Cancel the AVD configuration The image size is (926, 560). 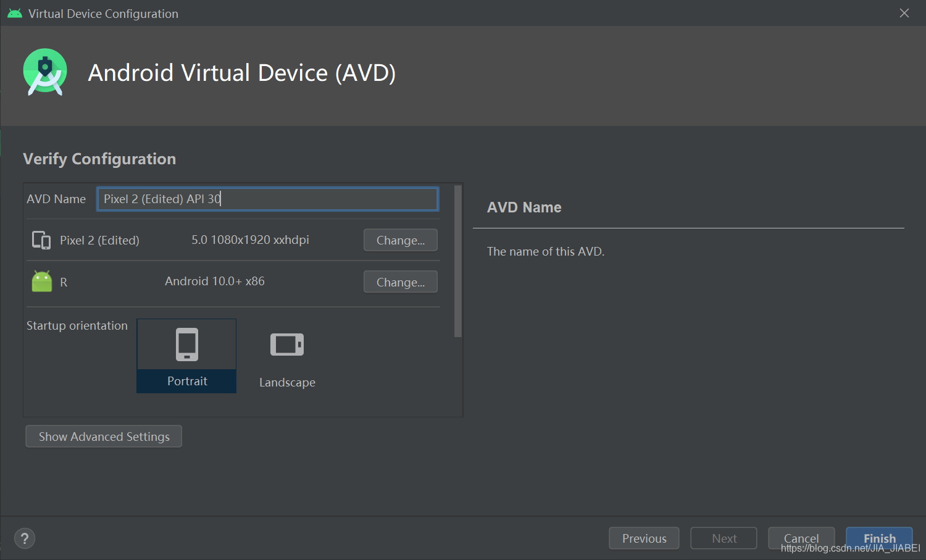click(801, 538)
